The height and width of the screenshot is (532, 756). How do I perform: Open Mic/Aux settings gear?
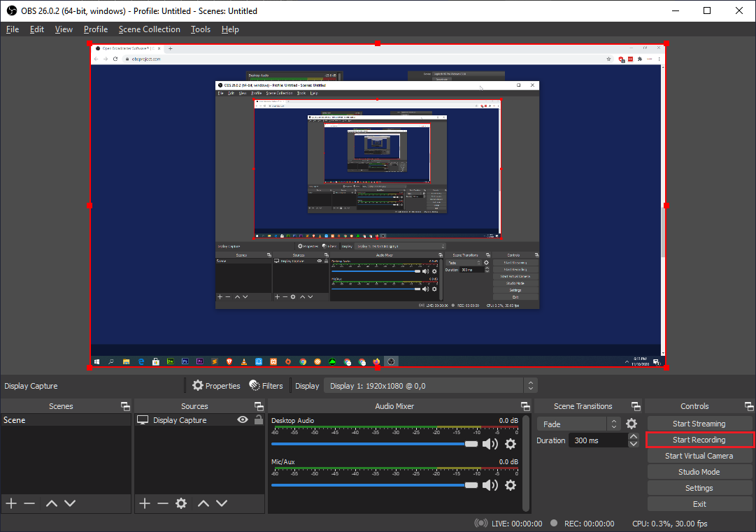pos(511,485)
